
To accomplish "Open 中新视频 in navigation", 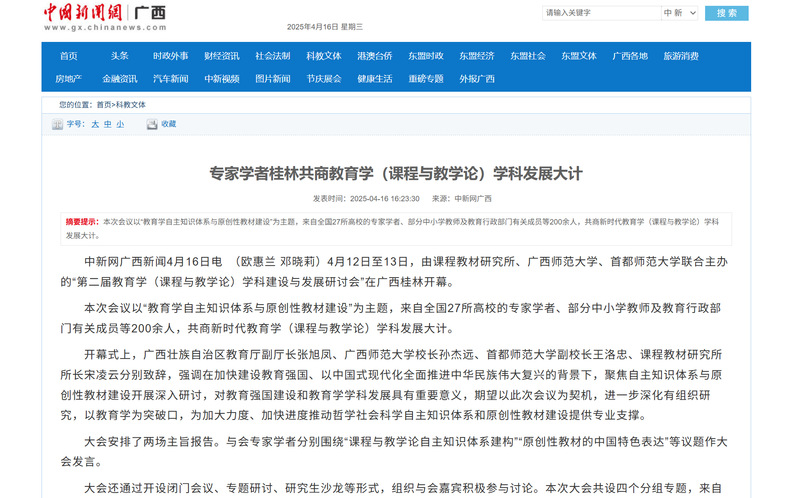I will (221, 79).
